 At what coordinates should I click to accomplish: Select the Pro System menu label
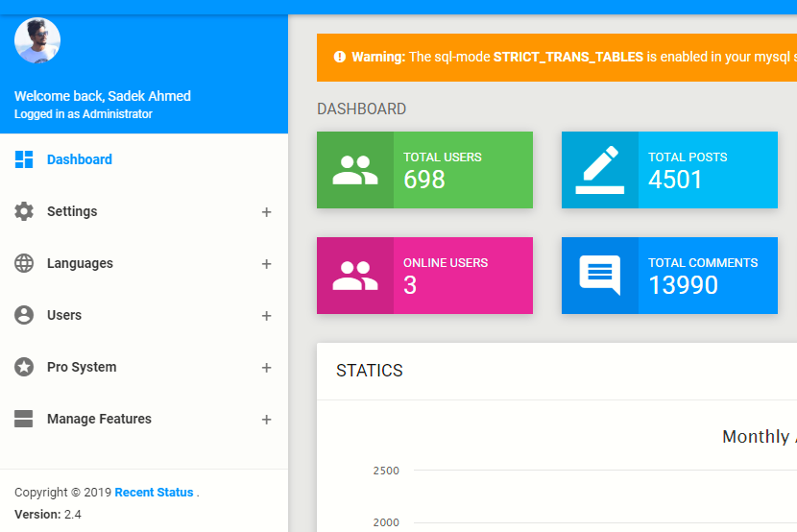tap(82, 367)
